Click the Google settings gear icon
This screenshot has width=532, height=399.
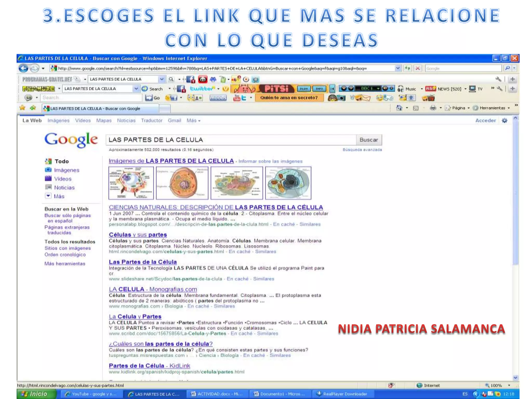pyautogui.click(x=504, y=121)
